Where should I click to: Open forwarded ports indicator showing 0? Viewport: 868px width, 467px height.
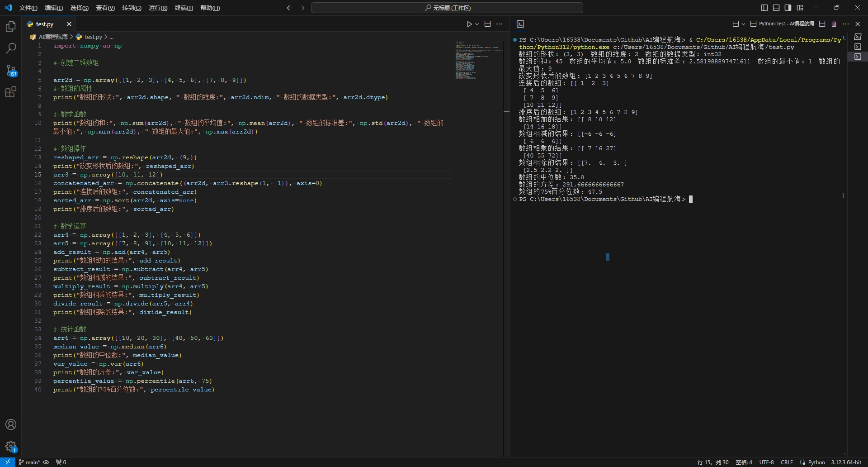click(x=61, y=462)
